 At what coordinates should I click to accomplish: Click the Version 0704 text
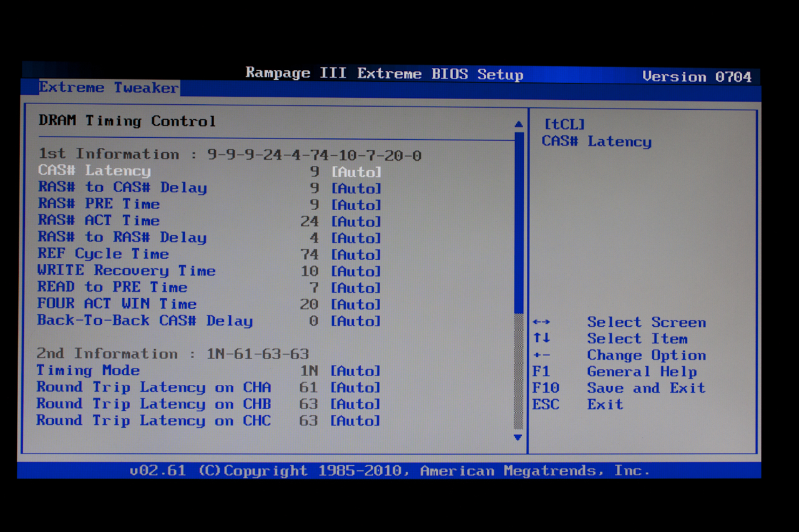tap(697, 77)
